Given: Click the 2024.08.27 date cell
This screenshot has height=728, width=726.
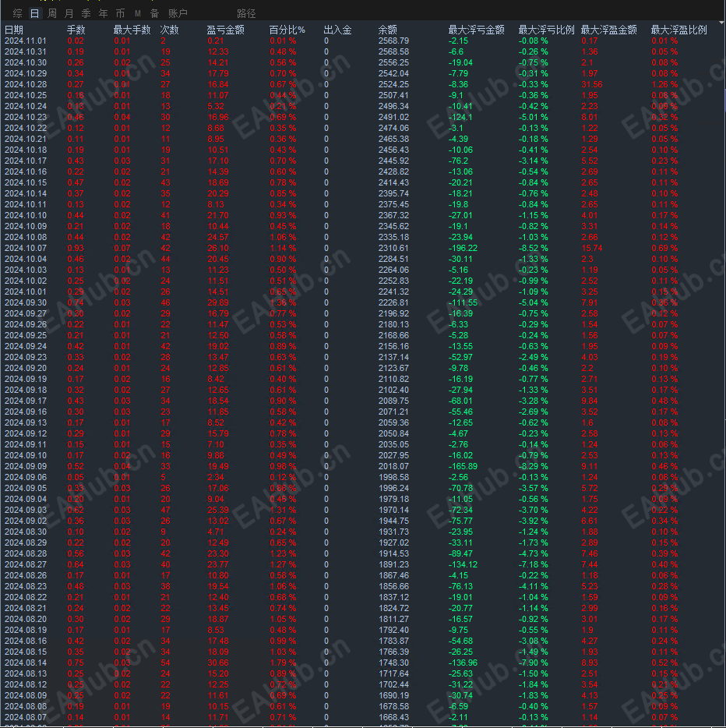Looking at the screenshot, I should pyautogui.click(x=26, y=564).
